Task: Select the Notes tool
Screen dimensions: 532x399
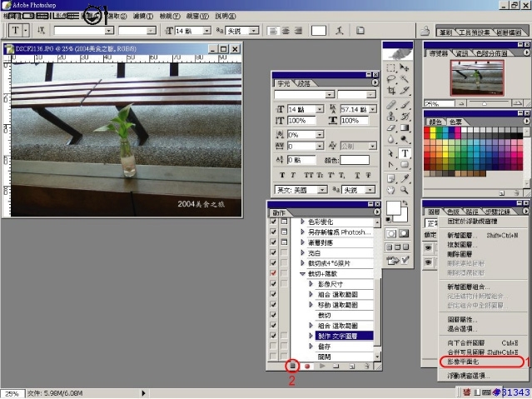Action: click(391, 178)
